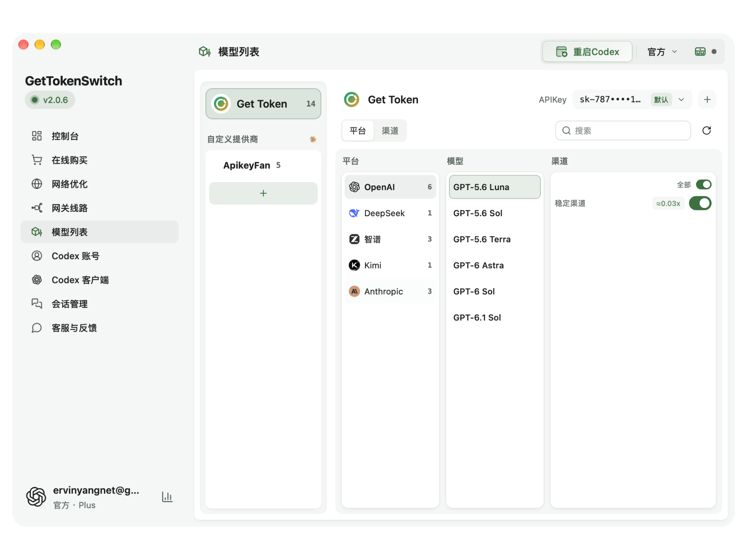Select the GPT-5.6 Sol model
The height and width of the screenshot is (560, 747).
(494, 213)
